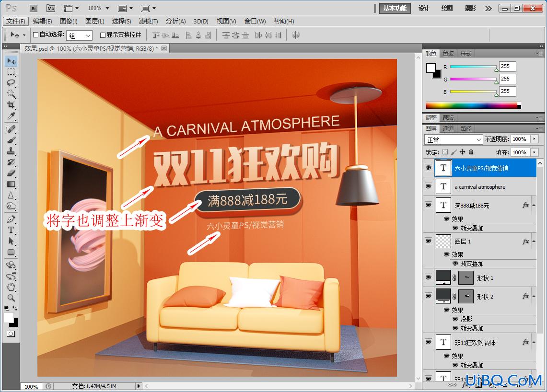The width and height of the screenshot is (547, 392).
Task: Open the 不透明度 slider arrow
Action: pos(534,139)
